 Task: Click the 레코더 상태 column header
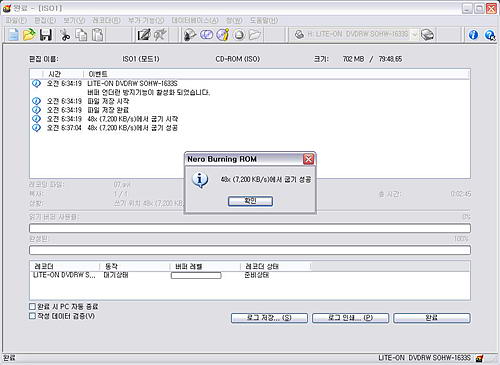tap(275, 266)
